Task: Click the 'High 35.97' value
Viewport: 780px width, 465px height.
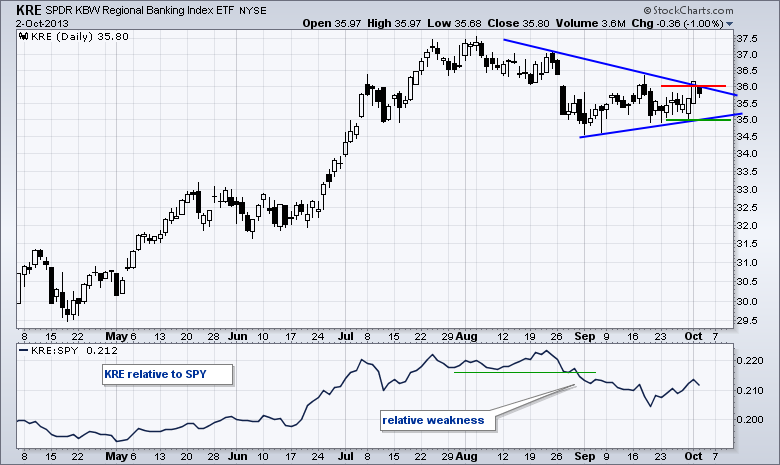Action: pos(394,23)
